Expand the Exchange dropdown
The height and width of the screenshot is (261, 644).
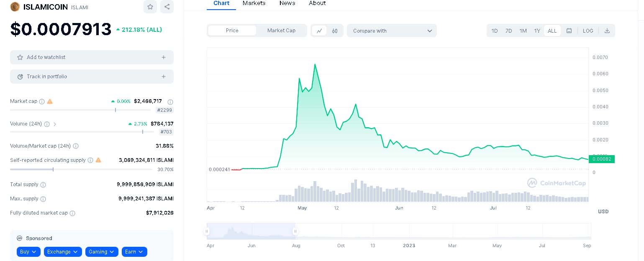click(63, 252)
